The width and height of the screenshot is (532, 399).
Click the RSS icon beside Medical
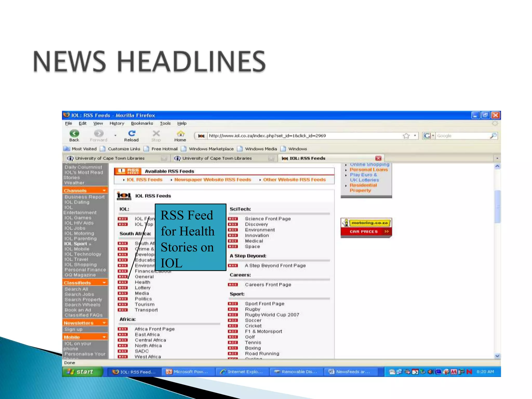click(233, 241)
